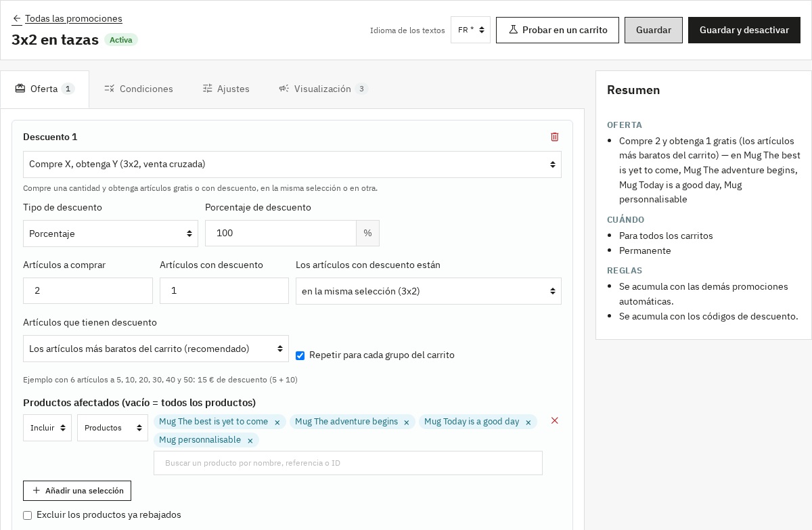Click the Permanente entry in Resumen
The height and width of the screenshot is (530, 812).
(645, 250)
